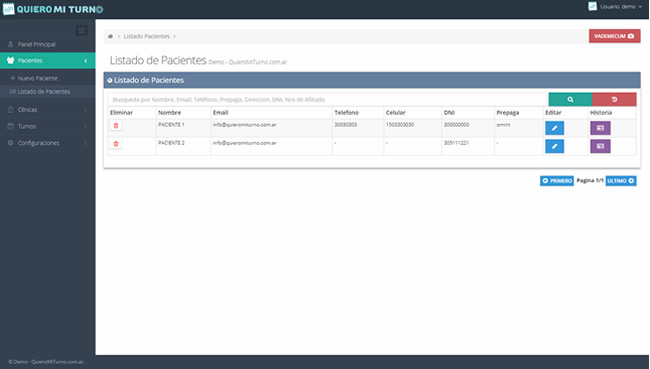Image resolution: width=650 pixels, height=369 pixels.
Task: Click the green search magnifier button
Action: pyautogui.click(x=570, y=100)
